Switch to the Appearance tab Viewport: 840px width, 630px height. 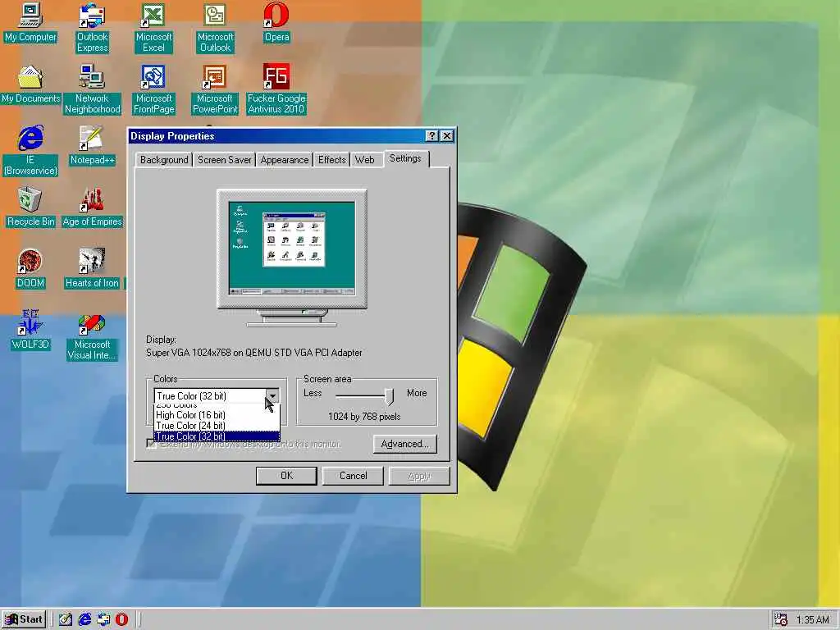[285, 160]
